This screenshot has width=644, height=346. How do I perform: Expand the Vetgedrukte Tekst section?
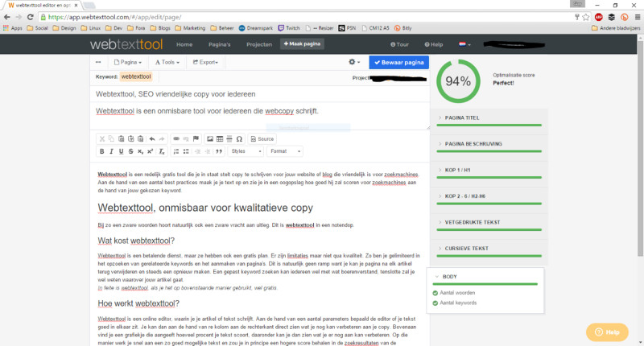coord(489,222)
